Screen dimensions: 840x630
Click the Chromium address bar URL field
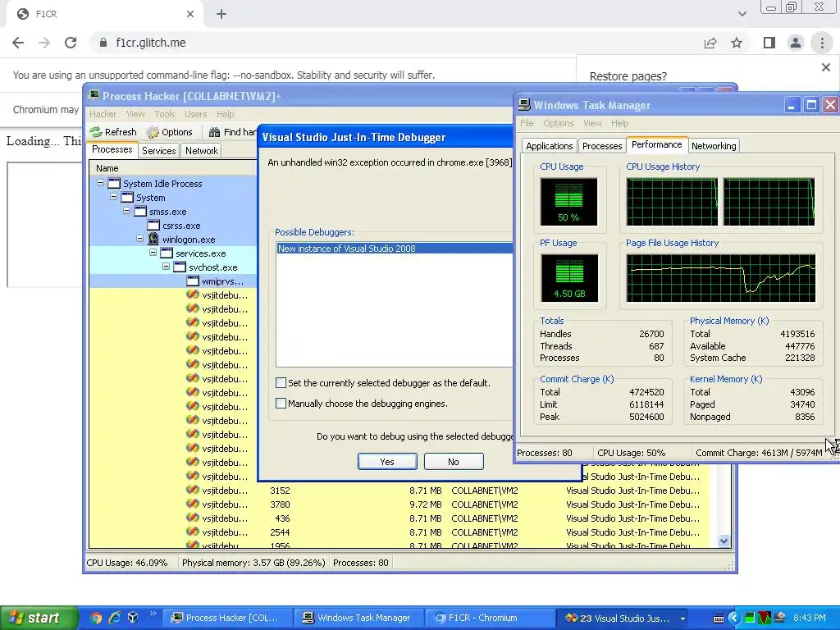[396, 43]
